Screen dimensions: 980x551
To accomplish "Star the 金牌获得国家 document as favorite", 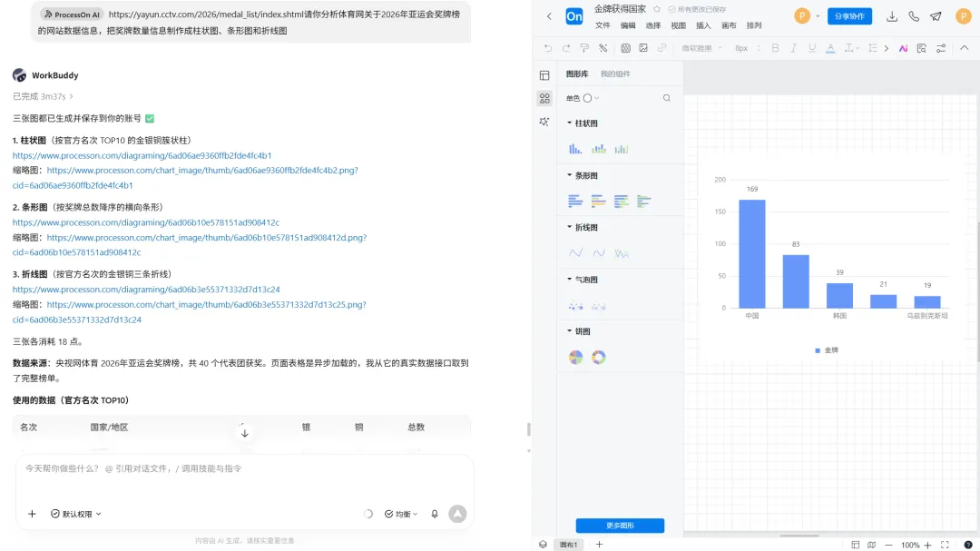I will pyautogui.click(x=657, y=9).
